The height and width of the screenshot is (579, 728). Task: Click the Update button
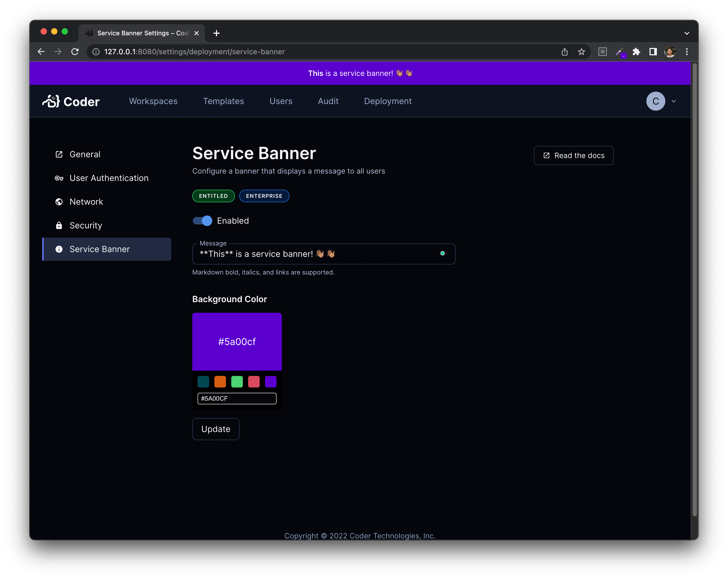point(216,429)
